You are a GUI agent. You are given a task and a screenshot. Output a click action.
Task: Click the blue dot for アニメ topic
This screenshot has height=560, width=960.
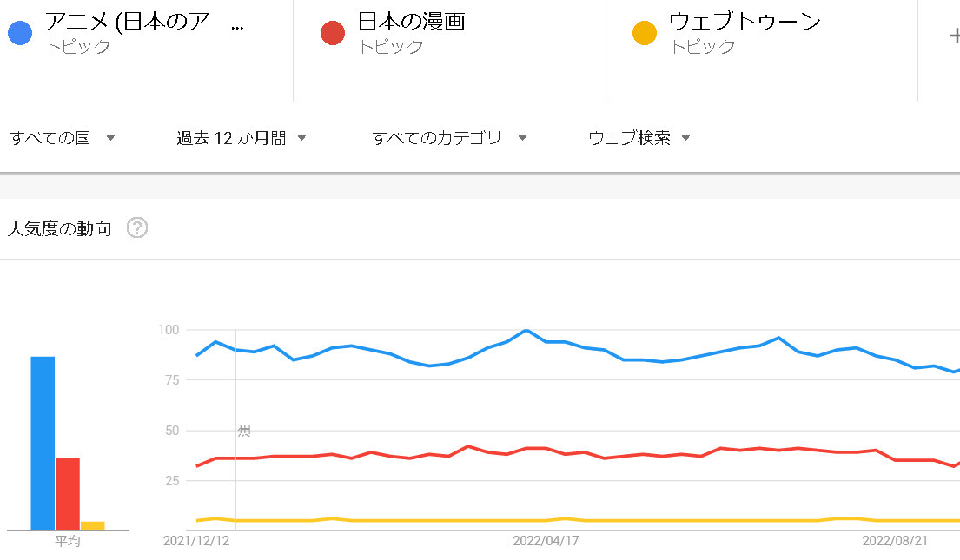click(19, 34)
